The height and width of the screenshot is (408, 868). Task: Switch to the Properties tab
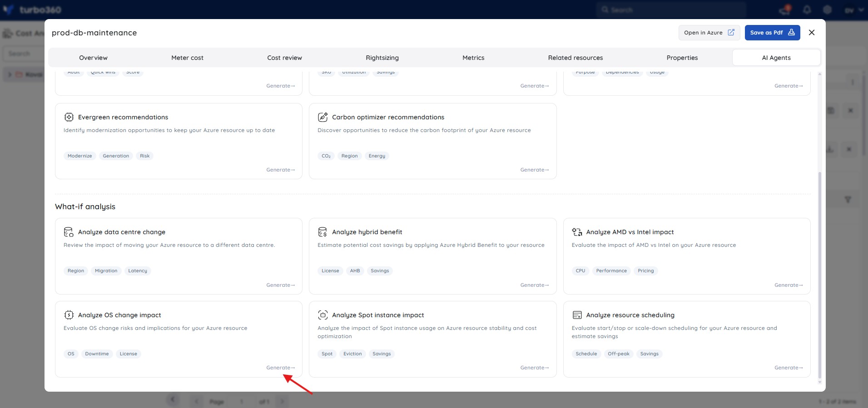point(682,58)
